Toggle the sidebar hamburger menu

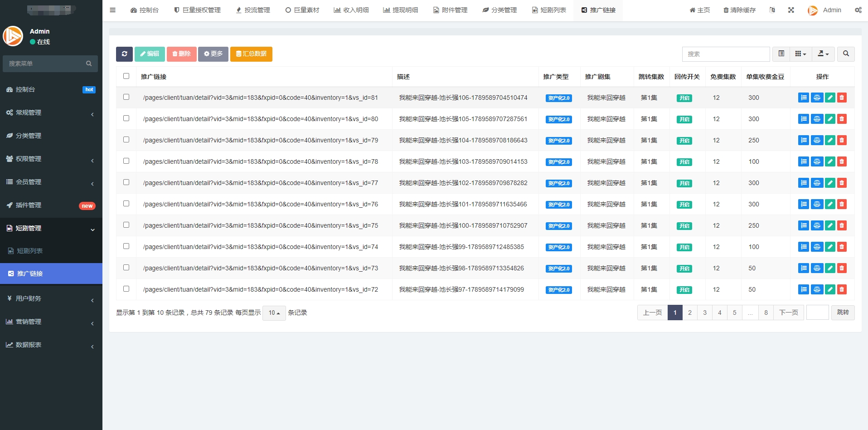coord(112,10)
